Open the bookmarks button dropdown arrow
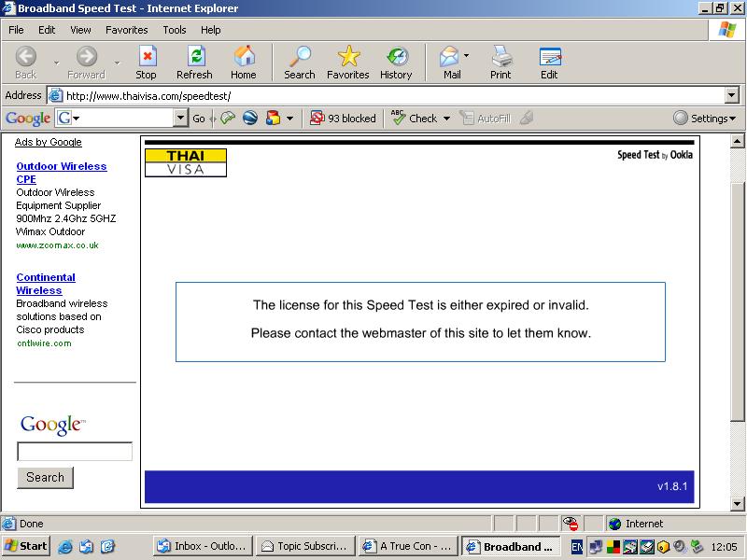Screen dimensions: 747x560 (289, 119)
